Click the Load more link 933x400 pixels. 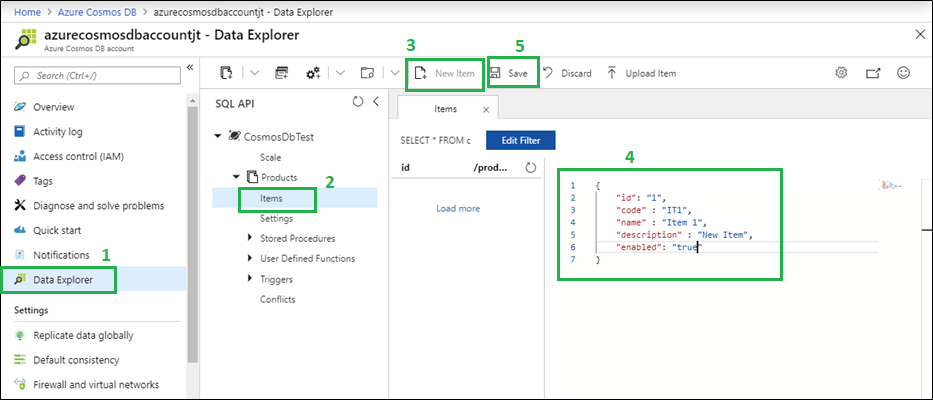coord(458,208)
